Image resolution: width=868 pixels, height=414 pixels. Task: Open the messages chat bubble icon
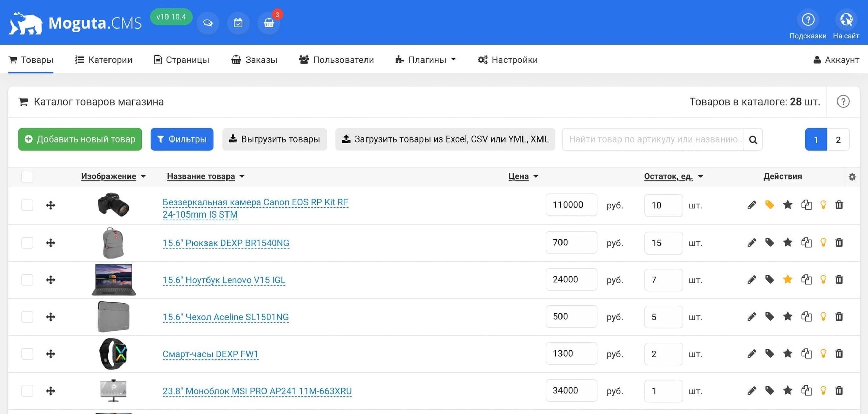pyautogui.click(x=208, y=23)
